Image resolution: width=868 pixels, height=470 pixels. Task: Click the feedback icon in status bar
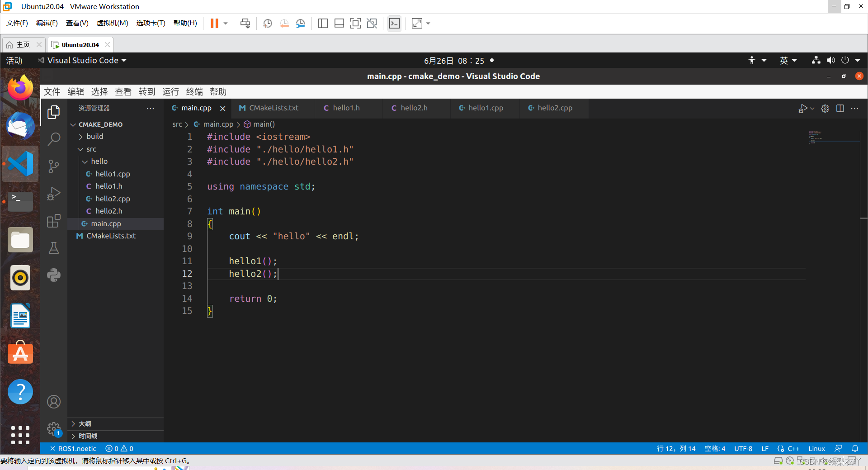tap(838, 449)
